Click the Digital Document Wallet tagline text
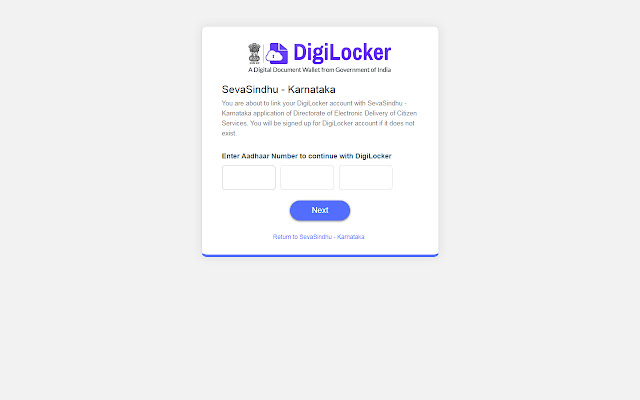 pos(320,70)
